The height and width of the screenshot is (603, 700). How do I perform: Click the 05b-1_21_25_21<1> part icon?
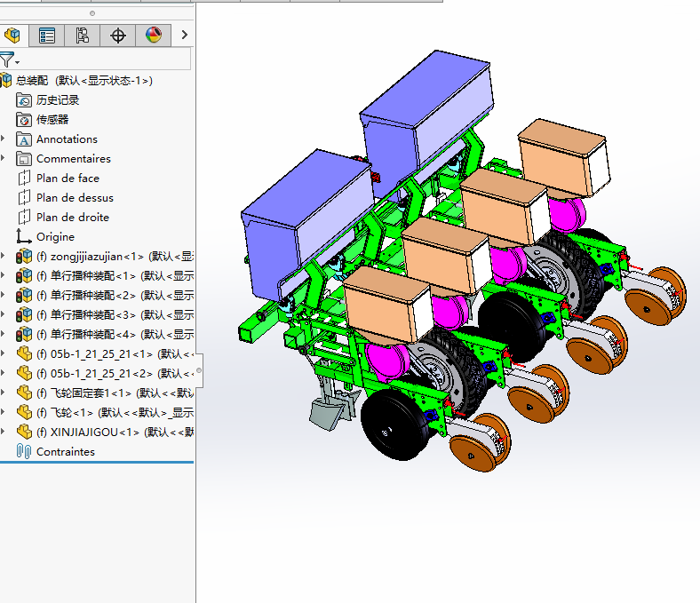(24, 354)
